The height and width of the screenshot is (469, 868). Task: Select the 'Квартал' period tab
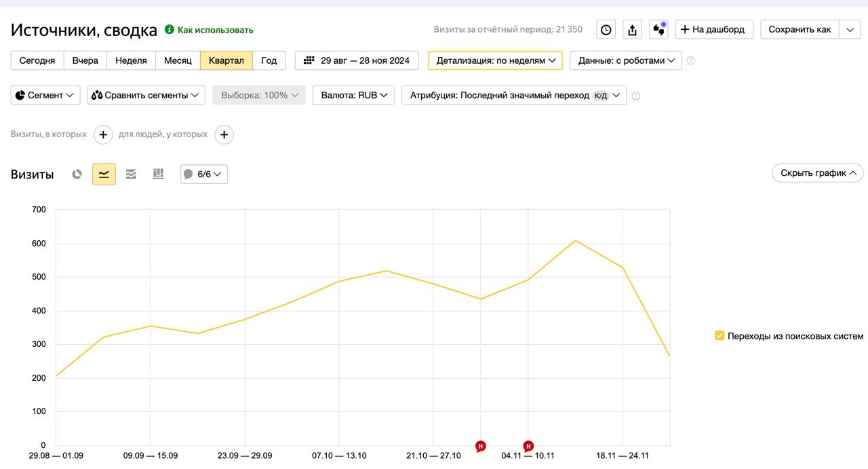226,60
